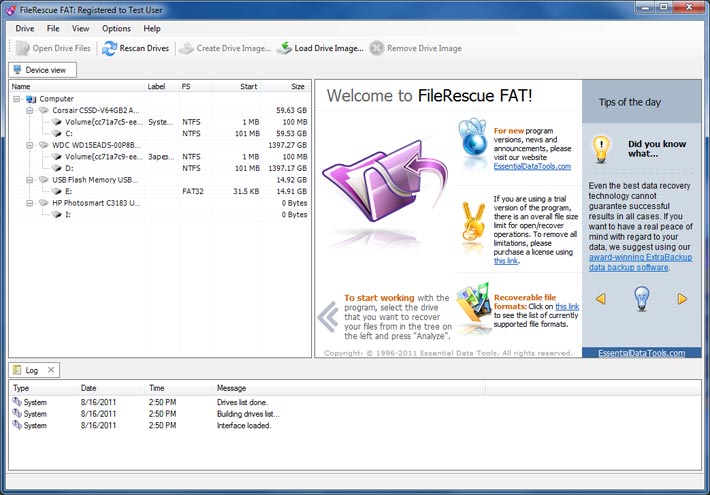Open the Help menu

(152, 29)
